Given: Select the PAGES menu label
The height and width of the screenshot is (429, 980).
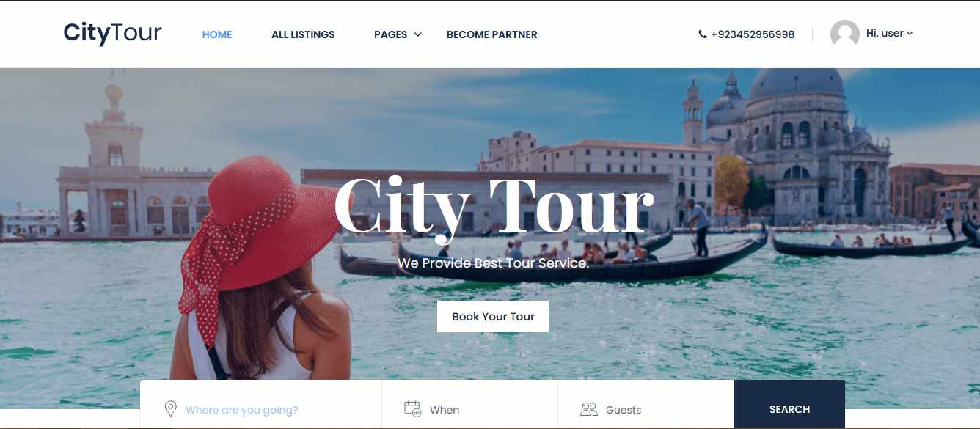Looking at the screenshot, I should (x=390, y=34).
